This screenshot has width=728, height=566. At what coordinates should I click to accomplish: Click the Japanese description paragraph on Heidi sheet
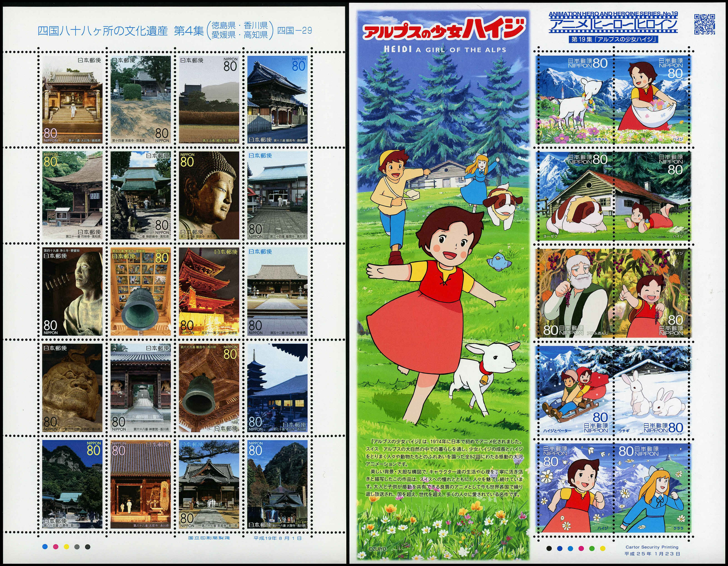[x=444, y=468]
